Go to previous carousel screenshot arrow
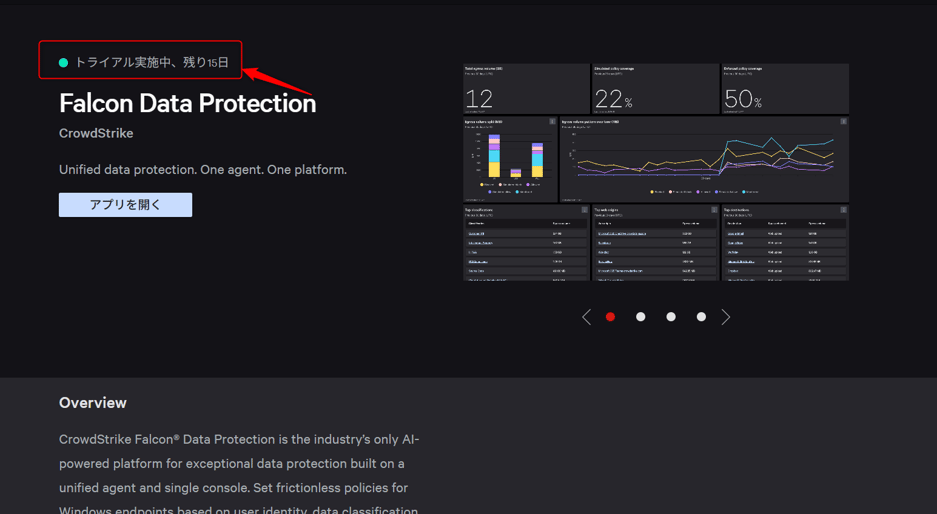The height and width of the screenshot is (514, 937). (x=586, y=317)
